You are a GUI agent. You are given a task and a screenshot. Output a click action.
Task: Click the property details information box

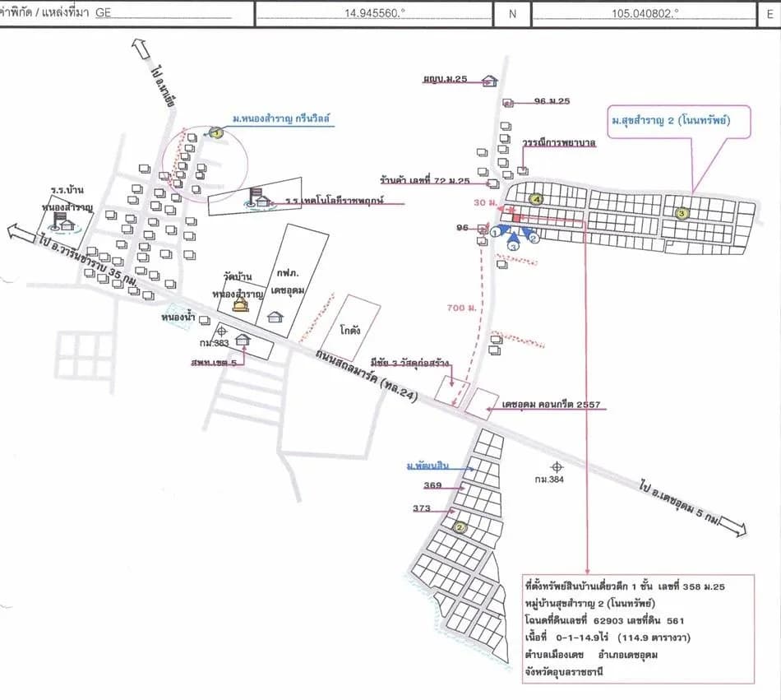click(x=638, y=628)
